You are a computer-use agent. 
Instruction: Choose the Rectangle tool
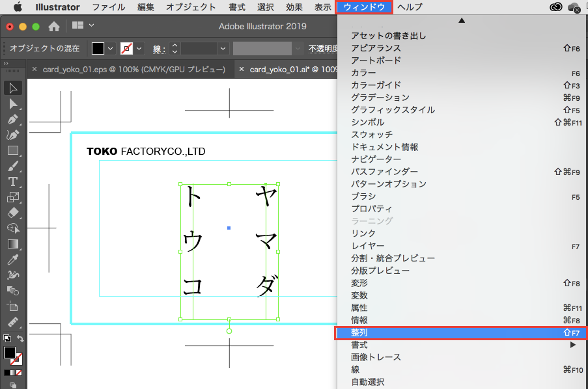click(13, 150)
